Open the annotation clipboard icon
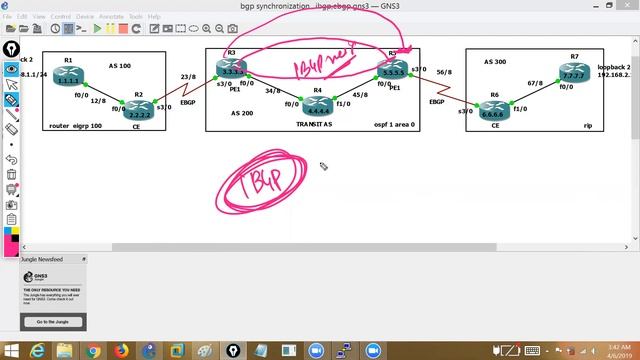 coord(11,219)
